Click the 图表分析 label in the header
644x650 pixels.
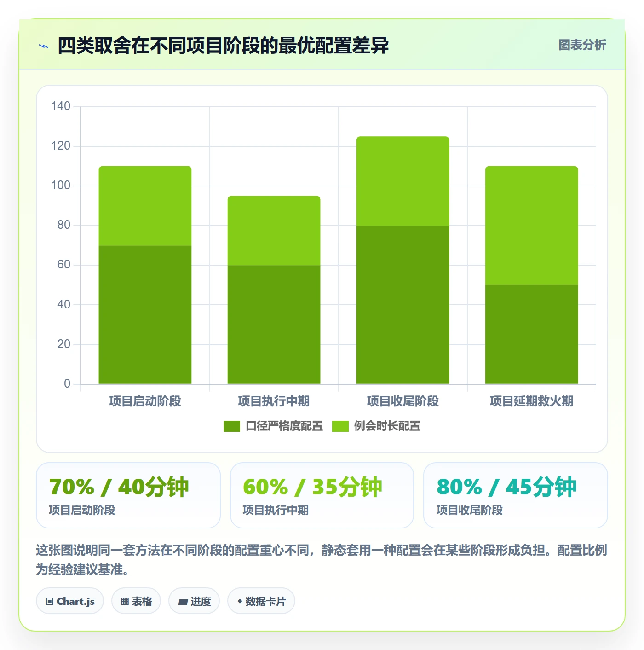click(582, 45)
